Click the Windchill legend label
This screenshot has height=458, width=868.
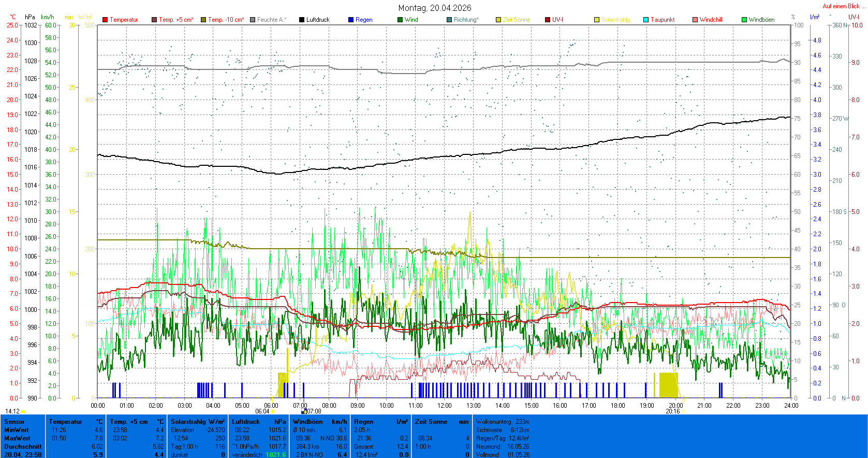click(x=711, y=20)
